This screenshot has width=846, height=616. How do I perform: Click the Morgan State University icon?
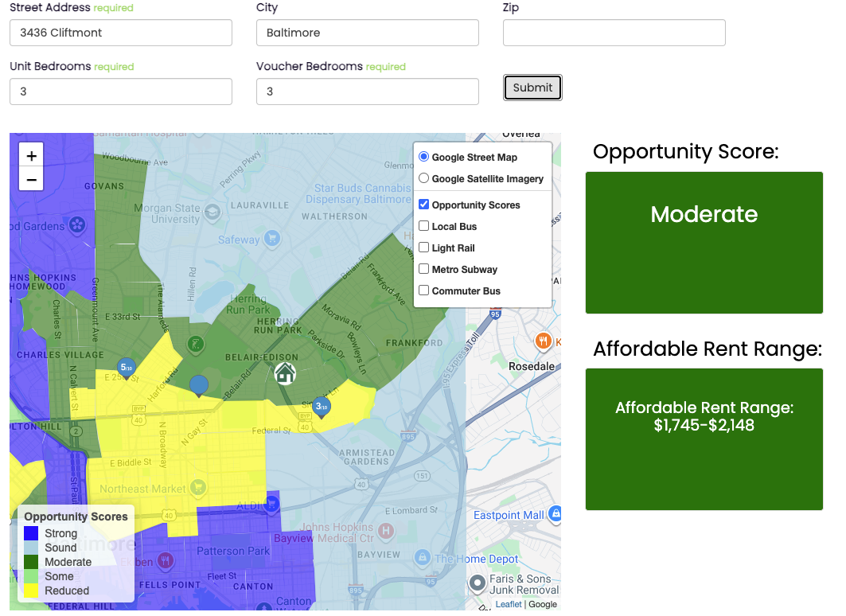[212, 212]
